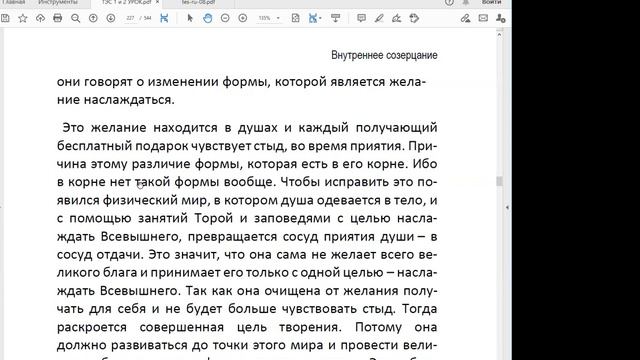640x360 pixels.
Task: Click the page number field showing 227
Action: tap(130, 18)
